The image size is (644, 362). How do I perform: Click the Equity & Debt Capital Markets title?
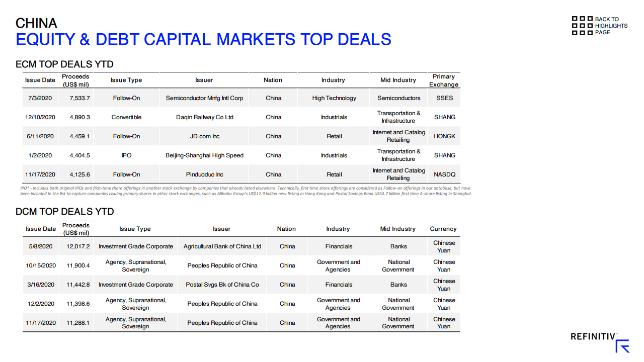click(x=203, y=39)
